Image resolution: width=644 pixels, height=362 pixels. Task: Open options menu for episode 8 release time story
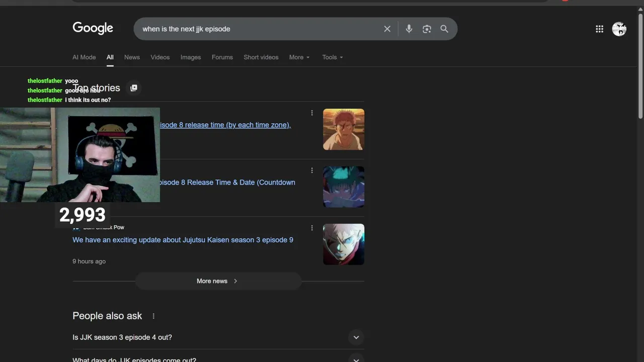312,113
